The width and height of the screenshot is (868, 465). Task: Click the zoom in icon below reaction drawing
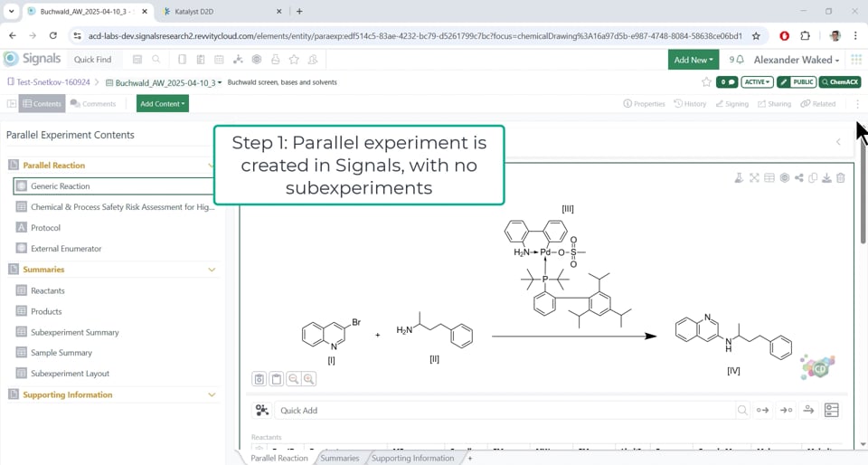[309, 379]
